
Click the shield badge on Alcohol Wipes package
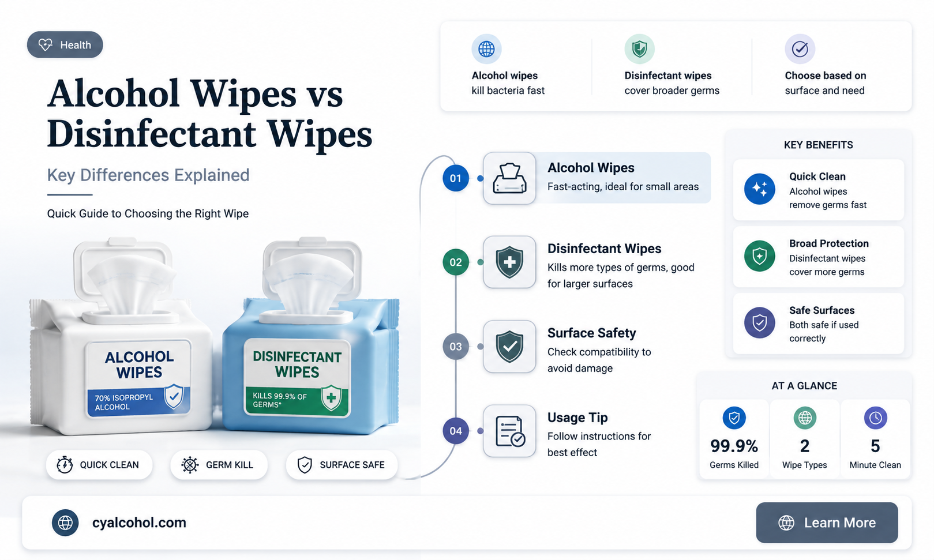tap(174, 396)
